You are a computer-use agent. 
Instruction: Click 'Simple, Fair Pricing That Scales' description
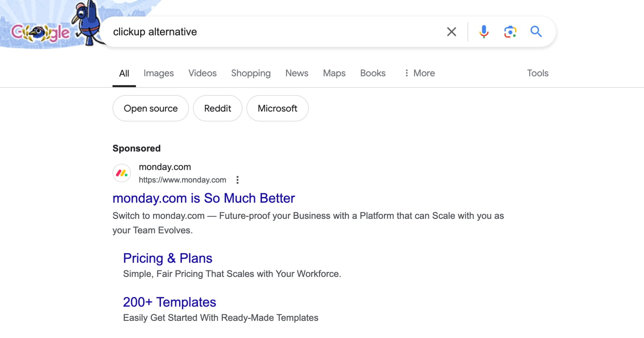(x=232, y=274)
